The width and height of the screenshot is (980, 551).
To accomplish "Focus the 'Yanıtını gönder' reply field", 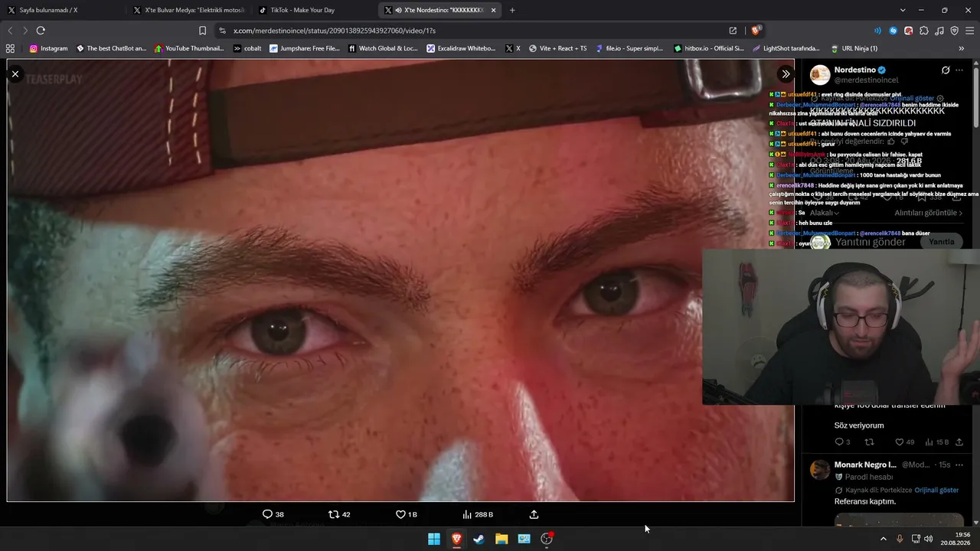I will point(871,242).
